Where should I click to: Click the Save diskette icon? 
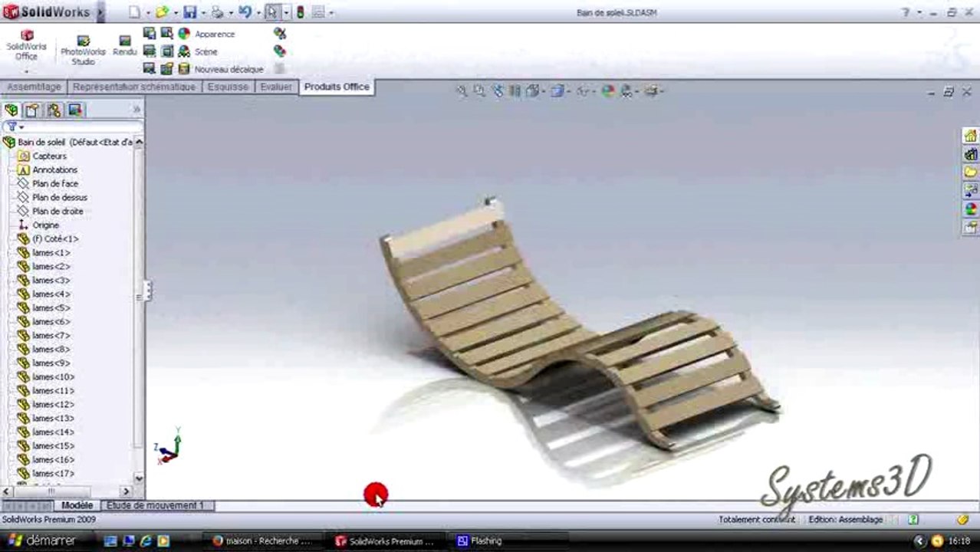click(189, 12)
